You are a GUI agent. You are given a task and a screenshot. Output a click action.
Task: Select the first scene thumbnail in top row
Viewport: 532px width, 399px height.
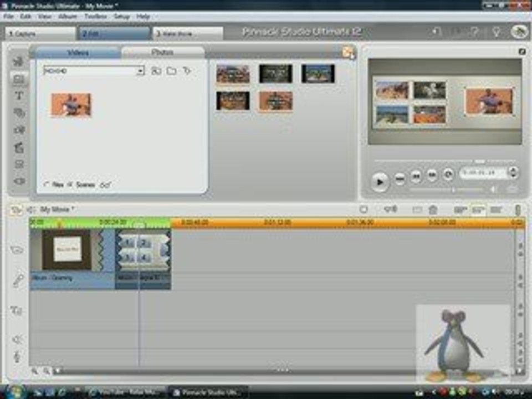pyautogui.click(x=233, y=74)
